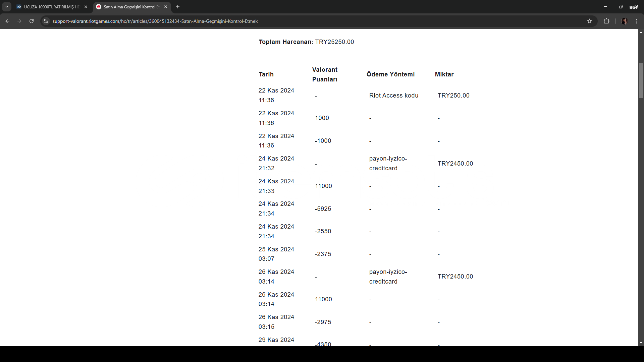Click the 11000 value at 24 Kas 21:33
This screenshot has height=362, width=644.
point(323,186)
